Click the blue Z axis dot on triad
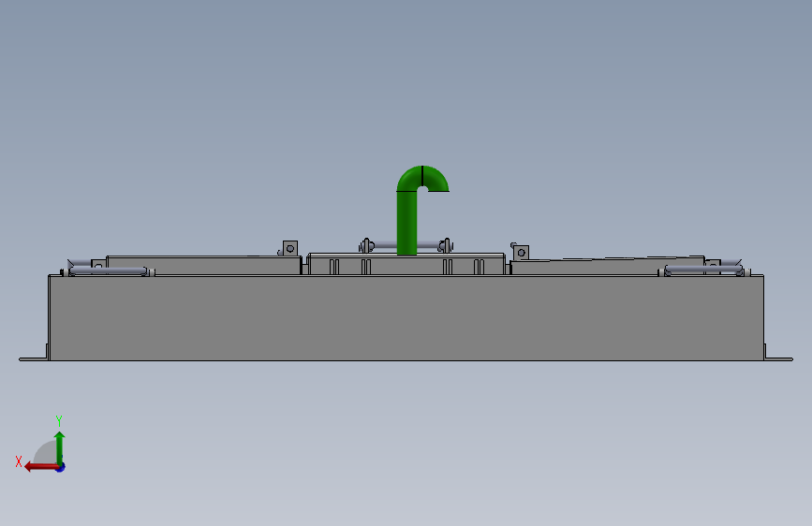 coord(61,467)
